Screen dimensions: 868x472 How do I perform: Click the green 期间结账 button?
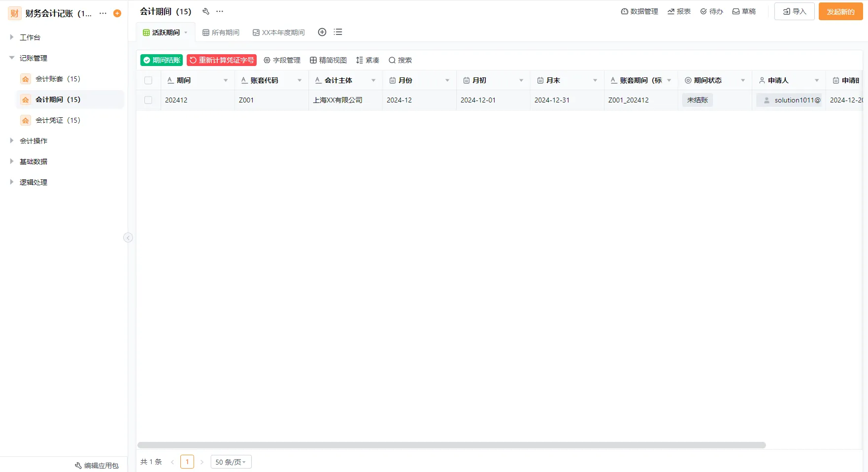pyautogui.click(x=161, y=60)
